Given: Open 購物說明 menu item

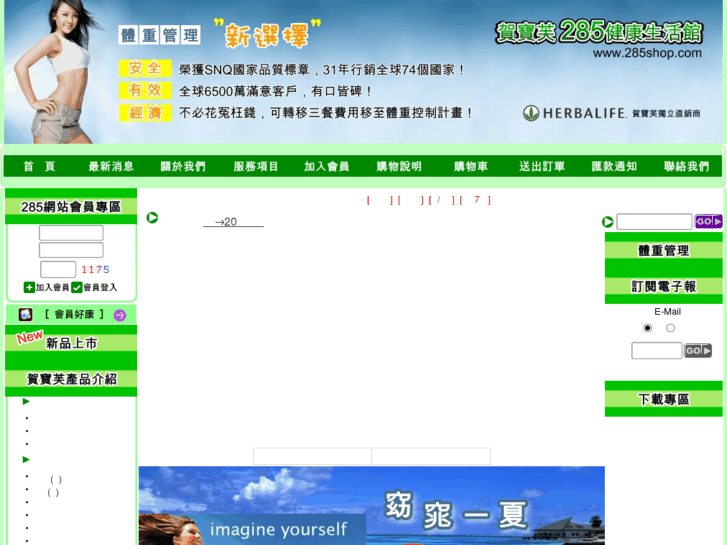Looking at the screenshot, I should click(x=399, y=167).
